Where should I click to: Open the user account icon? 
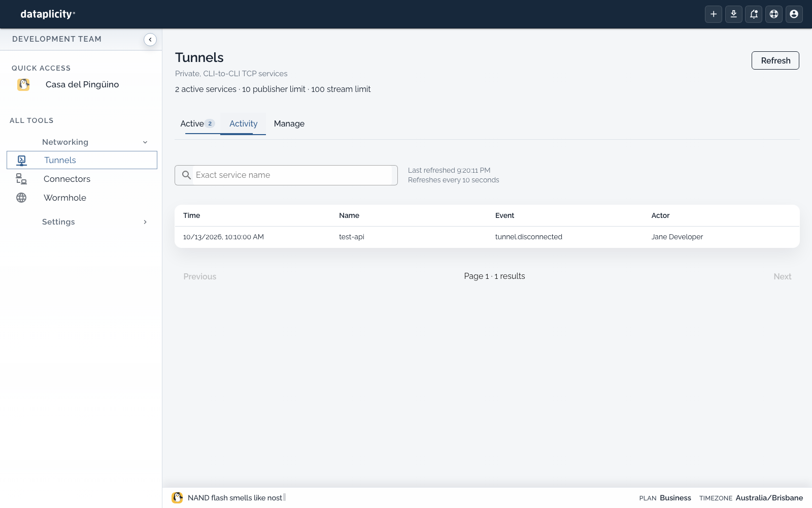tap(794, 14)
